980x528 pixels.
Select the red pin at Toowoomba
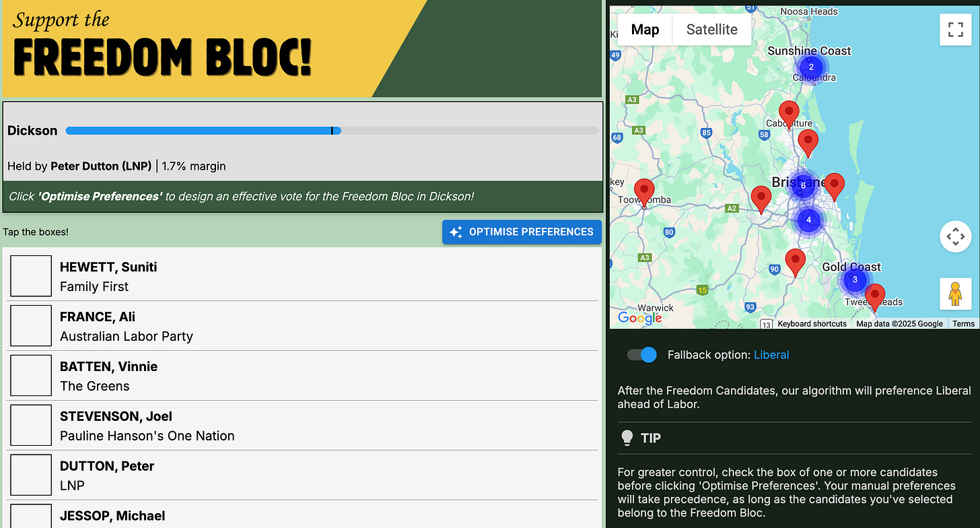click(x=644, y=193)
